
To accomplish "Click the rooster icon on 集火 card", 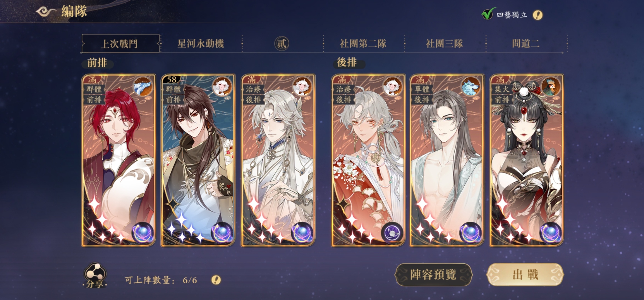I will pos(551,87).
